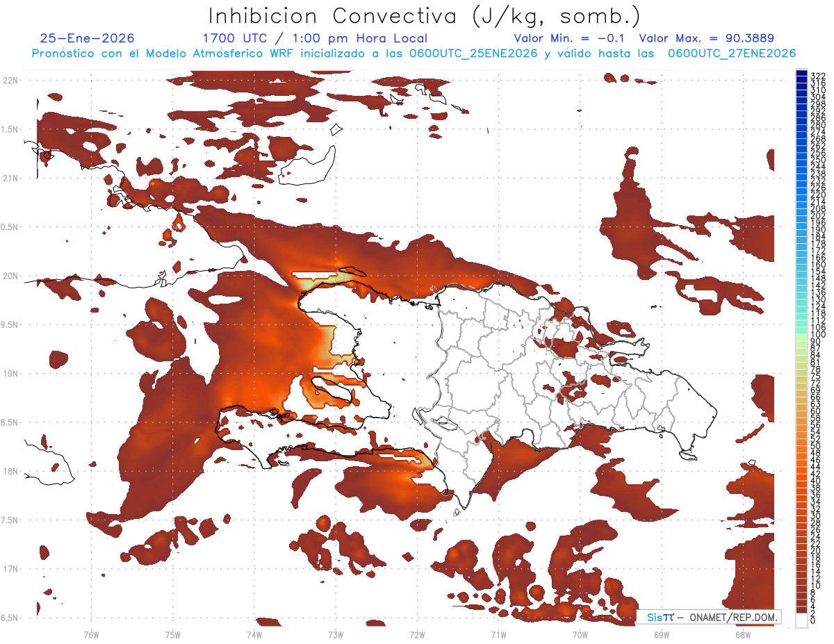
Task: Click "1700 UTC / 1:00 pm Hora Local"
Action: (315, 39)
